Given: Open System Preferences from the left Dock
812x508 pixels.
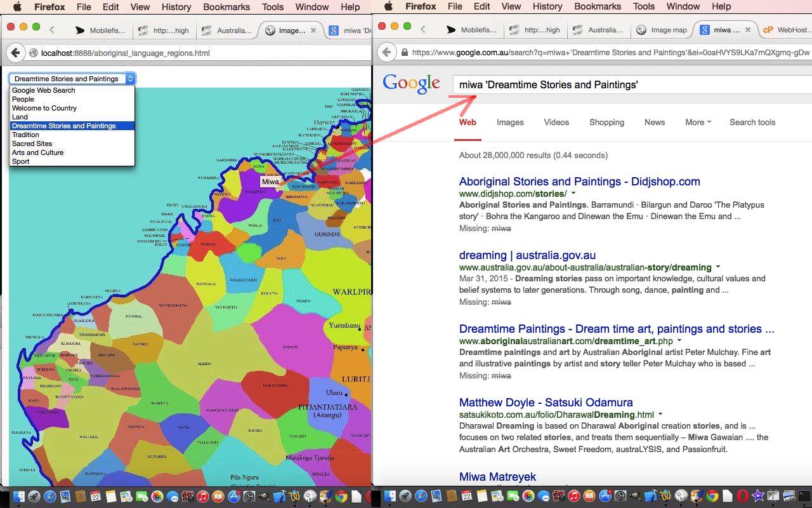Looking at the screenshot, I should pos(249,497).
